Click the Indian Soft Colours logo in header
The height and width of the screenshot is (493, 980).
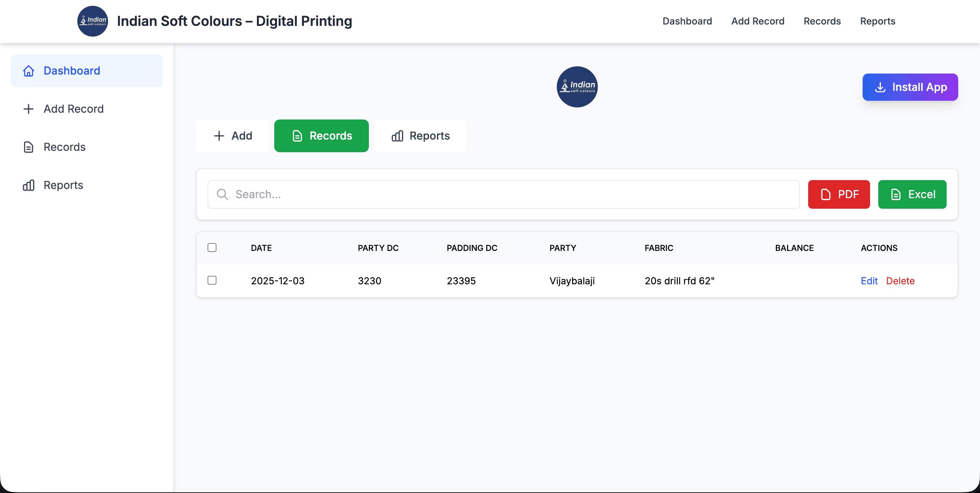(93, 21)
